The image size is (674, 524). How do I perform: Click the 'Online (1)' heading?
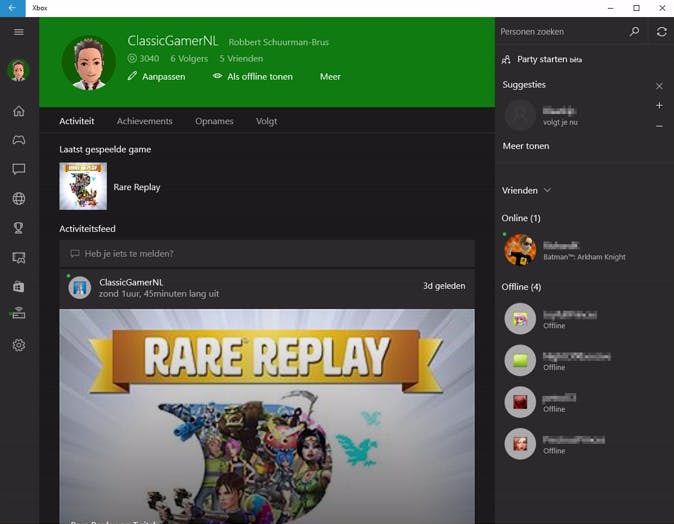pos(521,218)
